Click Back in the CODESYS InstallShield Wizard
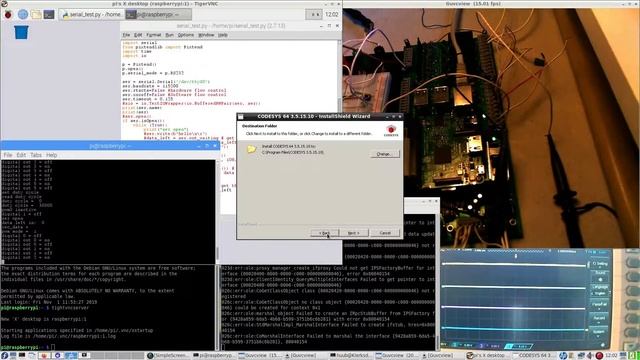Viewport: 640px width, 360px height. (325, 233)
